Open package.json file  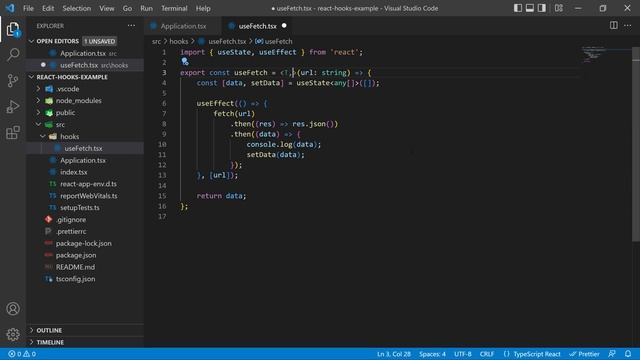[85, 255]
